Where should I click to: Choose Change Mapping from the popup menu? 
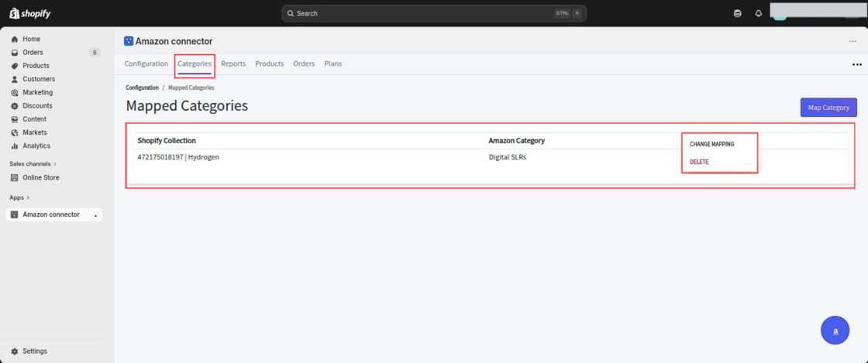pyautogui.click(x=712, y=144)
